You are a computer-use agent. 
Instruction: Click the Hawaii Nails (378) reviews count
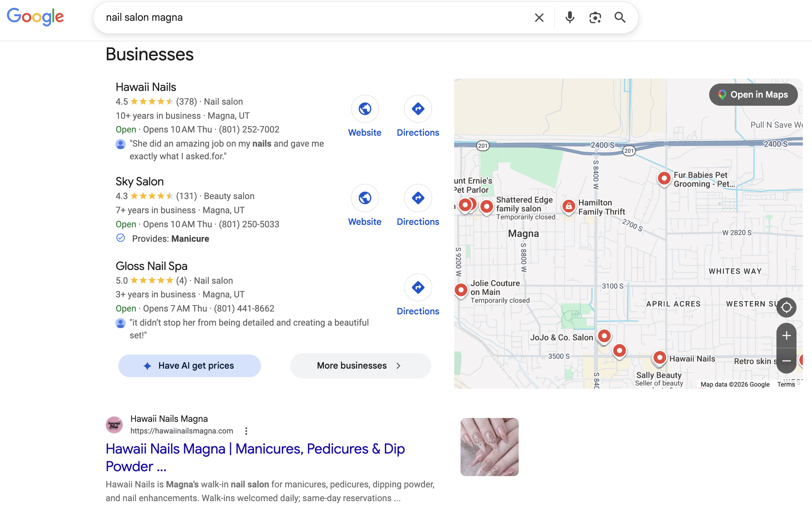187,102
